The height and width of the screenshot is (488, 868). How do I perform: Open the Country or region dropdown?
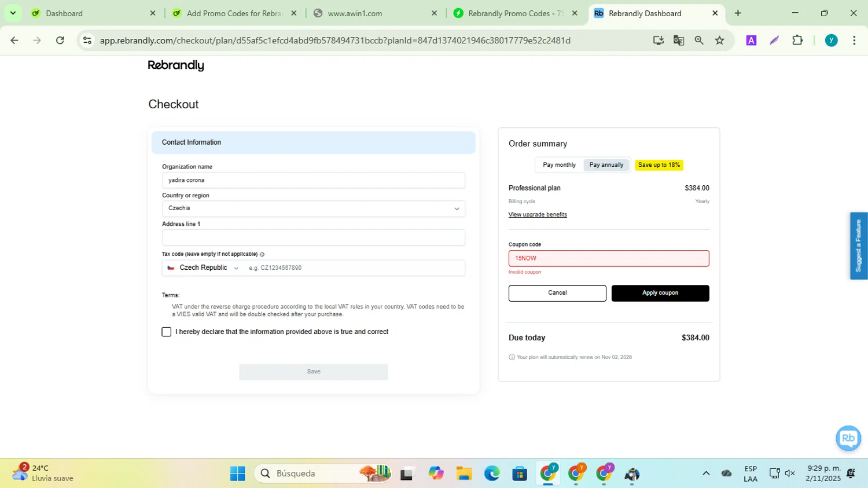pos(314,208)
